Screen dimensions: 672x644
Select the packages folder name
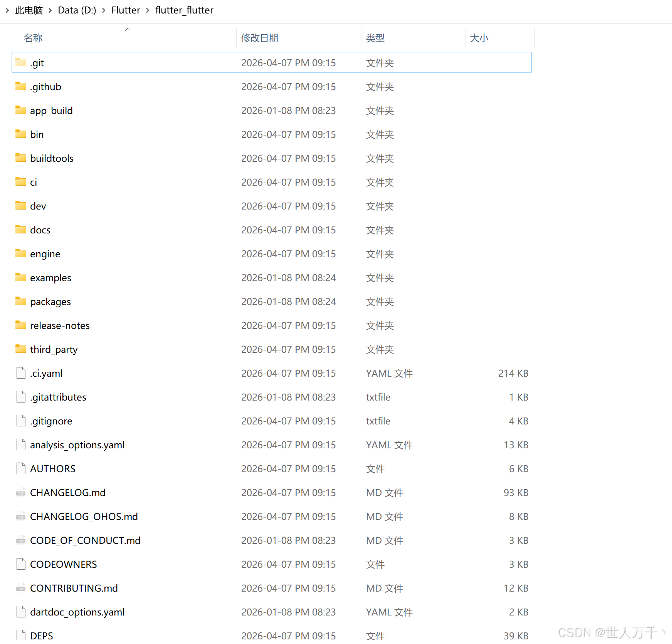tap(50, 302)
